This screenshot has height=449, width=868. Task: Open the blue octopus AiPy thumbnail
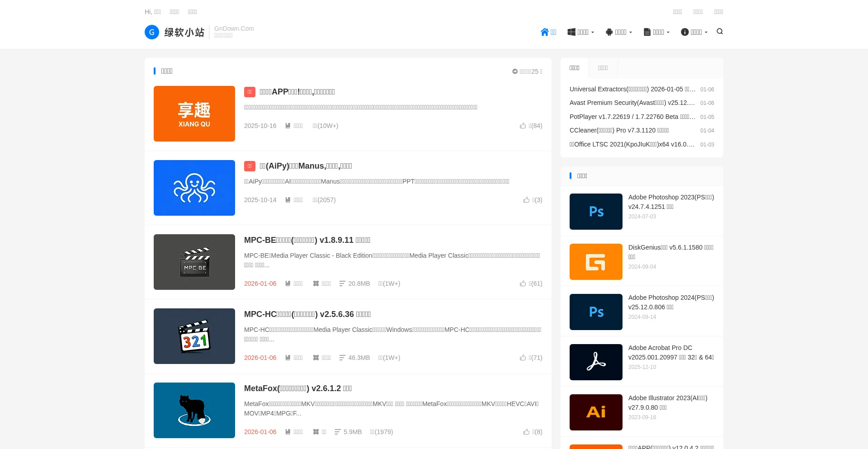(194, 188)
